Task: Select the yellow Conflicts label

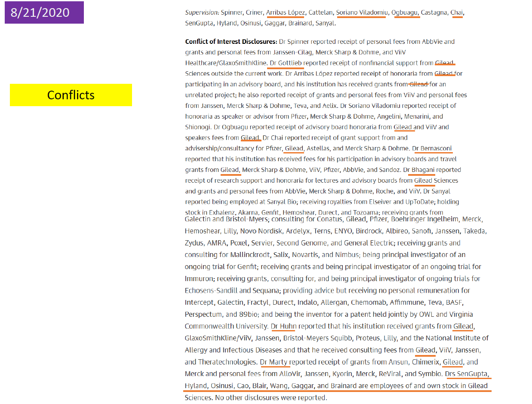Action: pos(71,95)
